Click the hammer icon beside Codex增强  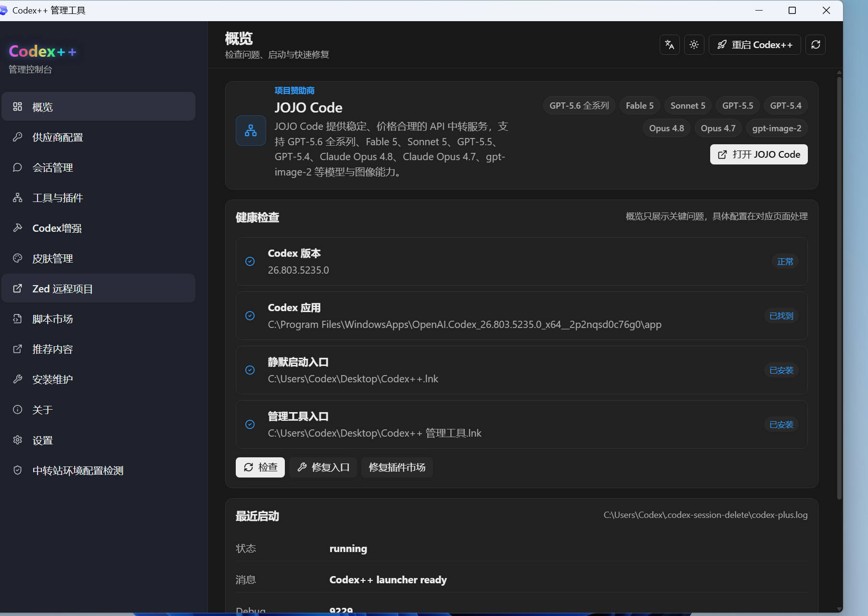pyautogui.click(x=17, y=228)
